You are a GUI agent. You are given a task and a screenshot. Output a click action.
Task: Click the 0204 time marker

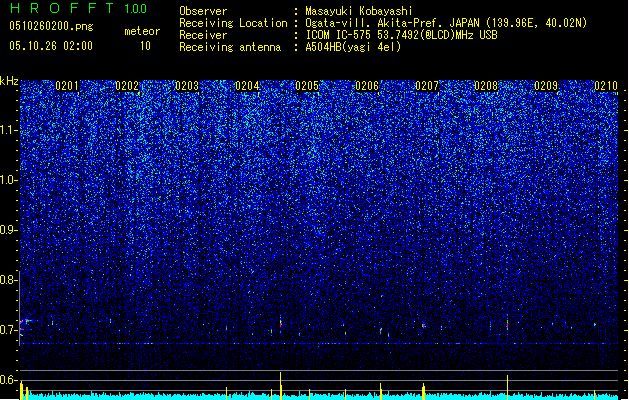247,86
